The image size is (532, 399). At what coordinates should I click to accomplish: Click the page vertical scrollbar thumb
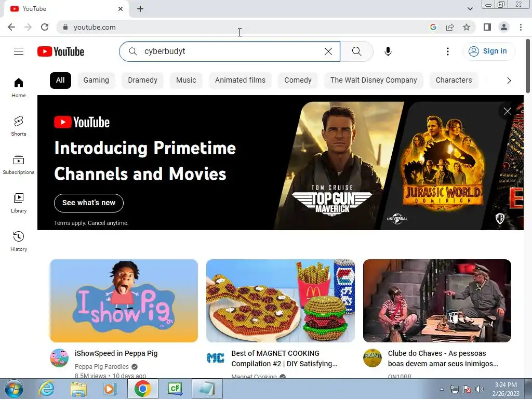[x=528, y=66]
